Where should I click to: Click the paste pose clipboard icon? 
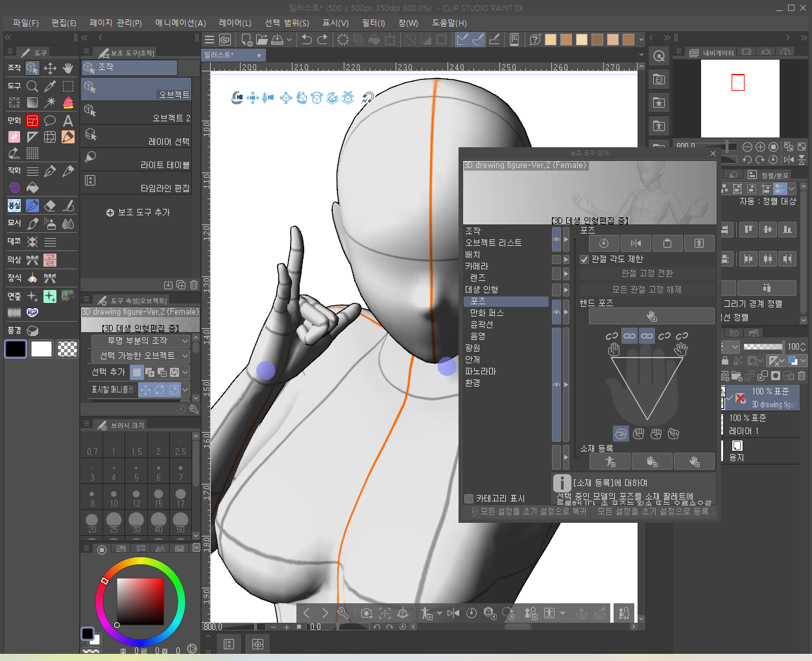667,243
